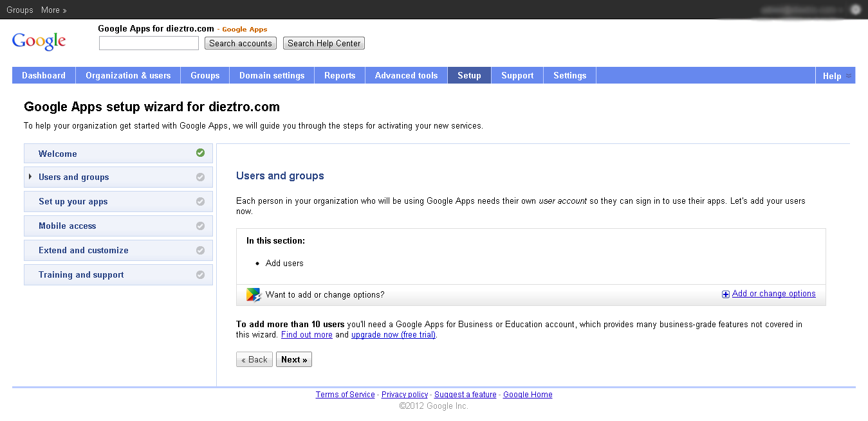Click the Google logo

39,41
